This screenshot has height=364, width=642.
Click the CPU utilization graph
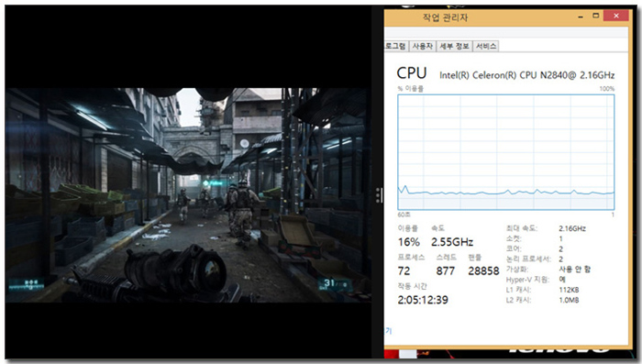[505, 152]
